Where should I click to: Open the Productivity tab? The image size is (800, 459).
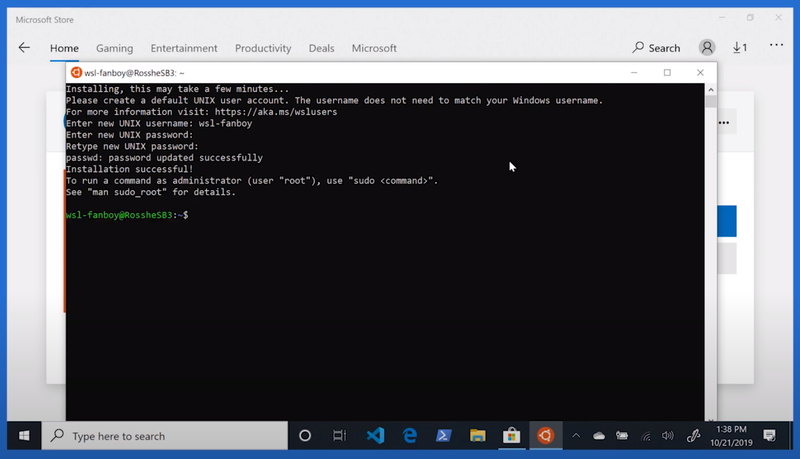pos(263,48)
